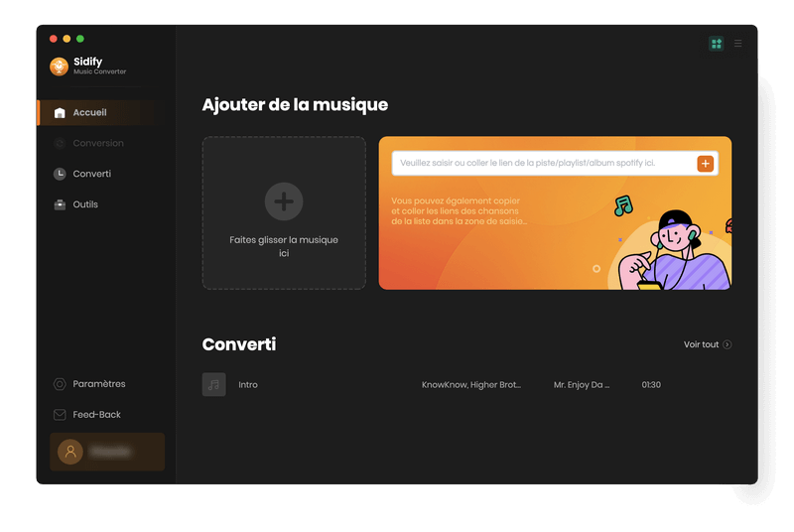Image resolution: width=794 pixels, height=532 pixels.
Task: Select Conversion in the sidebar
Action: point(97,144)
